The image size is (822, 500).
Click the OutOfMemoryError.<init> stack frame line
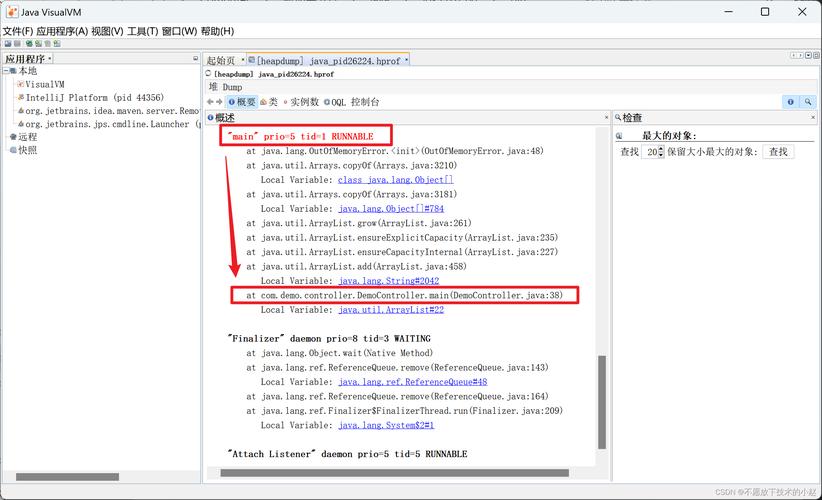click(395, 151)
